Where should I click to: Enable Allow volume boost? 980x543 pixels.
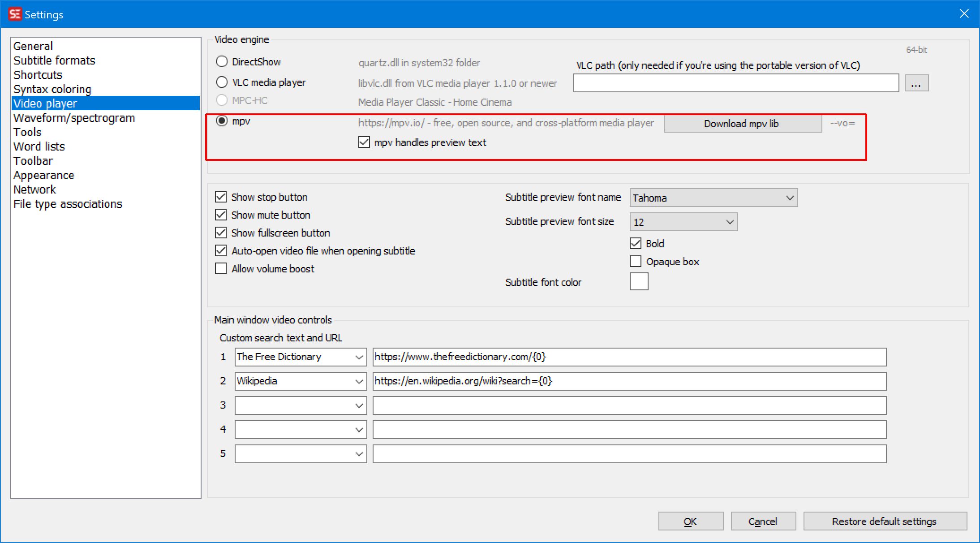[x=221, y=268]
